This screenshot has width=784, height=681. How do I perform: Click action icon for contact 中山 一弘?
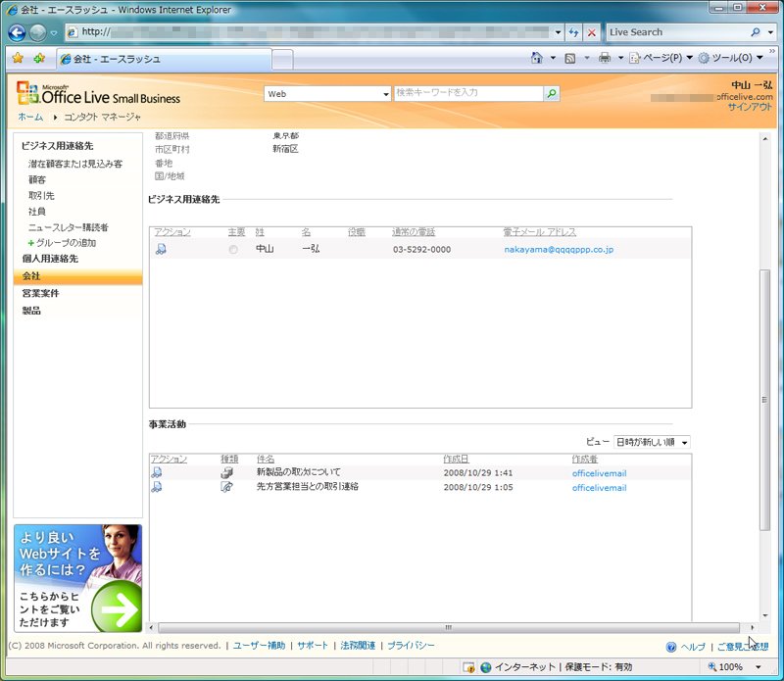(x=161, y=249)
